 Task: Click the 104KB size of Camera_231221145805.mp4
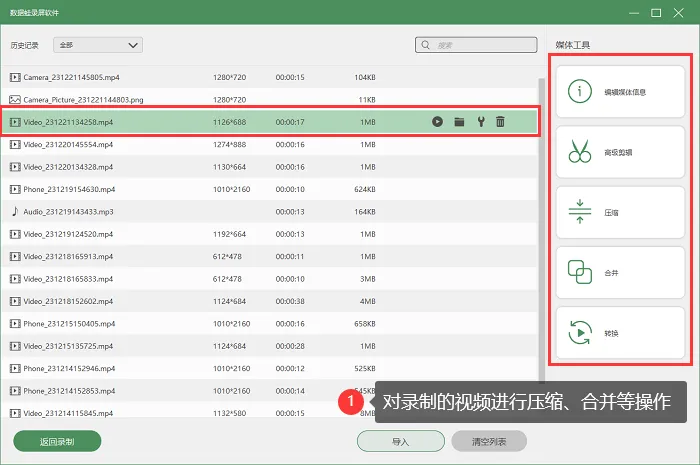tap(365, 77)
